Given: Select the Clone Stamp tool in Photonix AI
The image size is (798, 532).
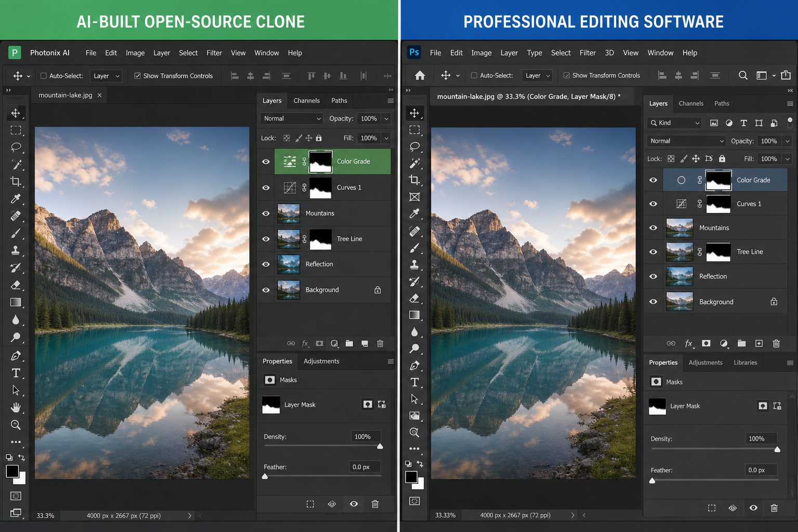Looking at the screenshot, I should (x=16, y=250).
